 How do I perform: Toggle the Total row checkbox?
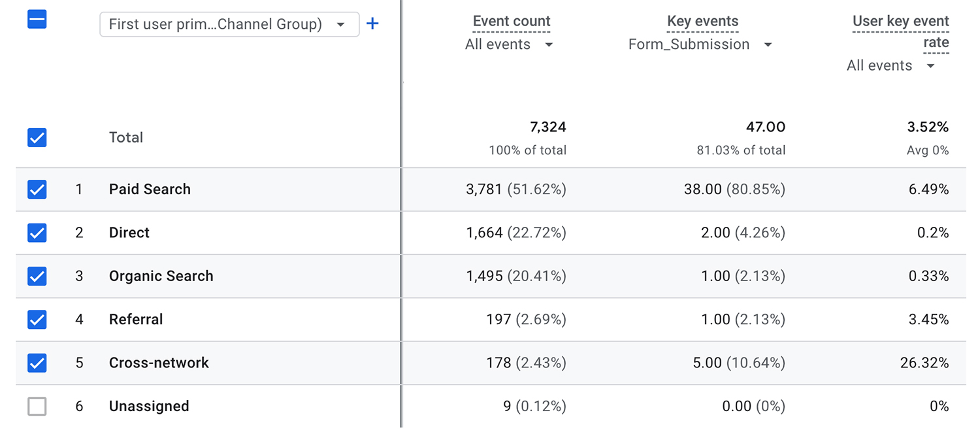click(37, 137)
